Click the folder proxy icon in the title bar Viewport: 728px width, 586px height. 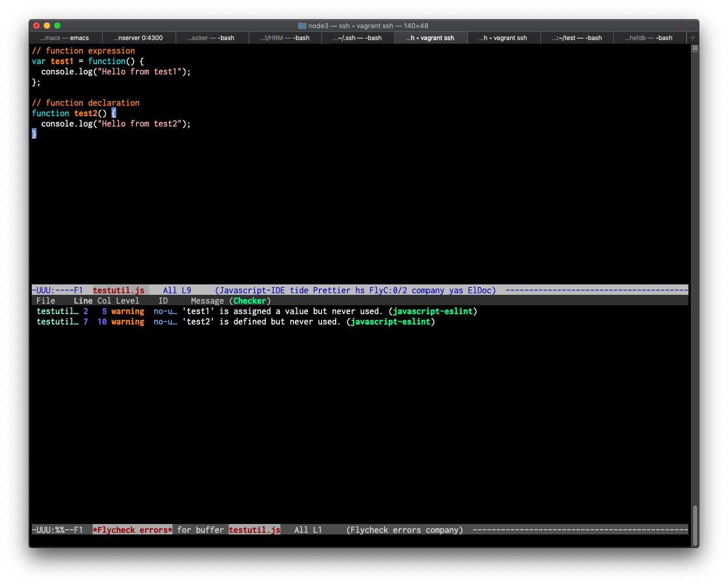pos(302,26)
